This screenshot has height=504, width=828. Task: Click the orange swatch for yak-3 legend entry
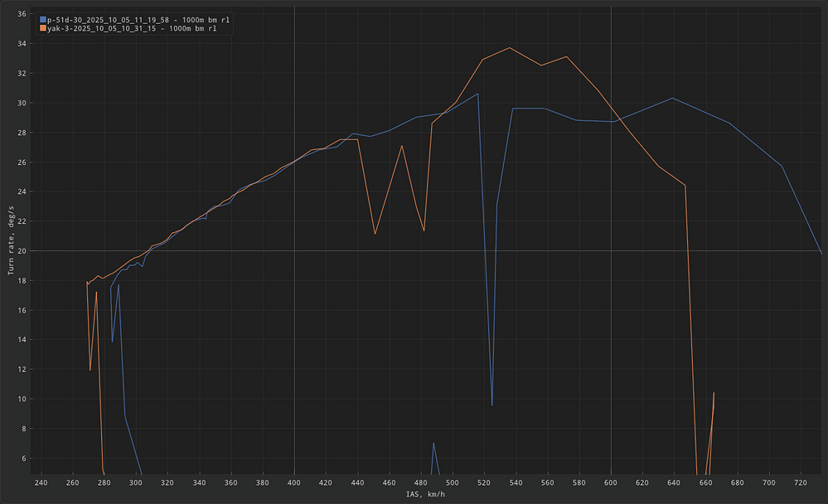(43, 28)
